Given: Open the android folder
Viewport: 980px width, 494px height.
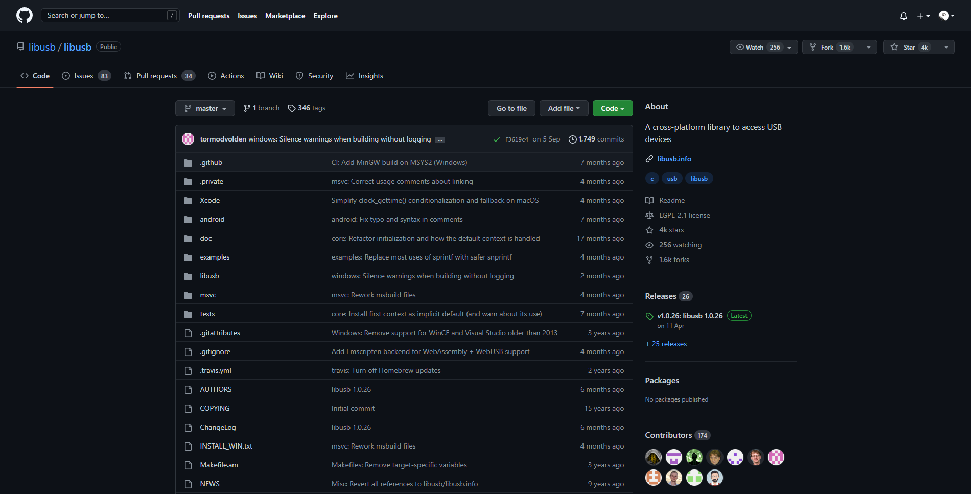Looking at the screenshot, I should (x=212, y=220).
